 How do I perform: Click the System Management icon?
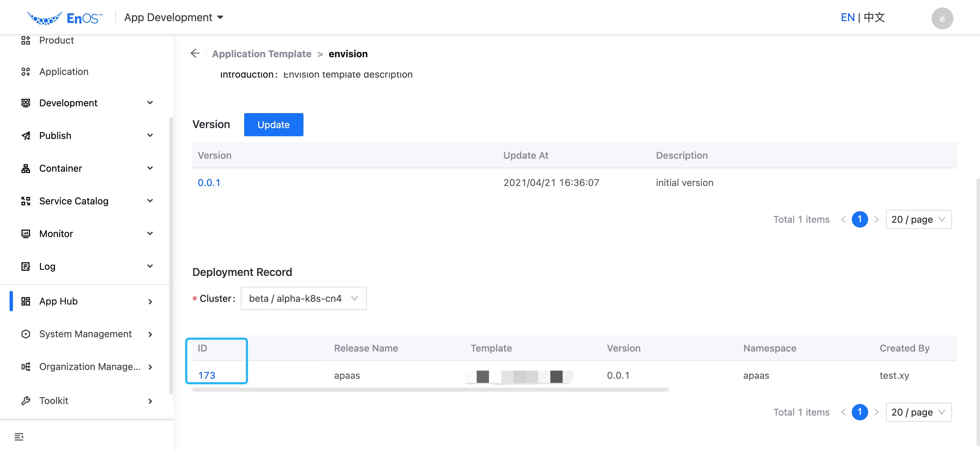(26, 334)
